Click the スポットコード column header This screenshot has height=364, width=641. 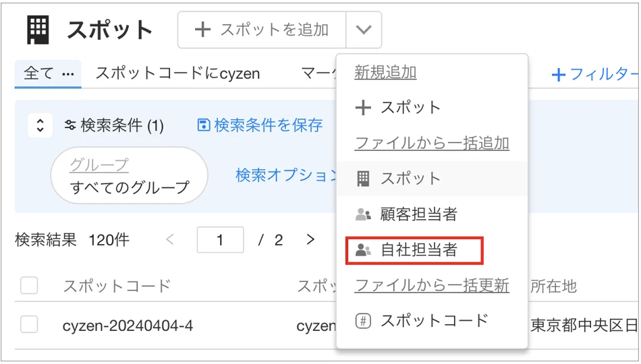click(x=117, y=286)
